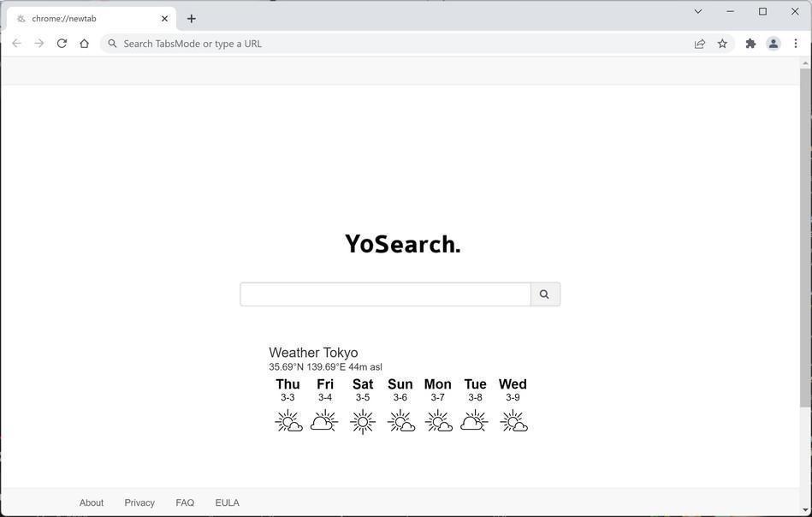The height and width of the screenshot is (517, 812).
Task: Click the vertical page scrollbar
Action: pyautogui.click(x=805, y=240)
